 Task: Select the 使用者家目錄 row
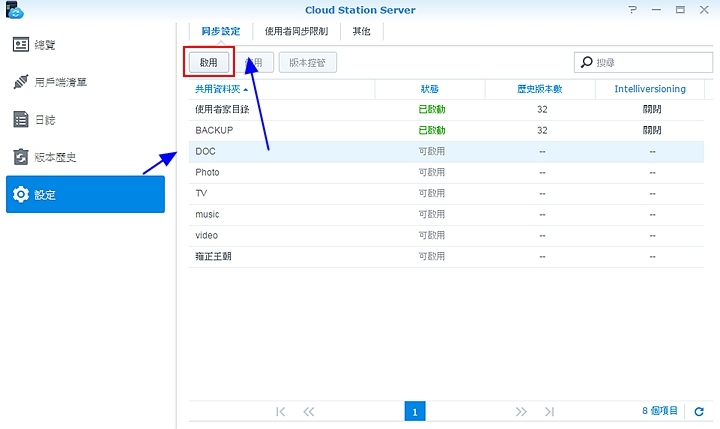446,109
